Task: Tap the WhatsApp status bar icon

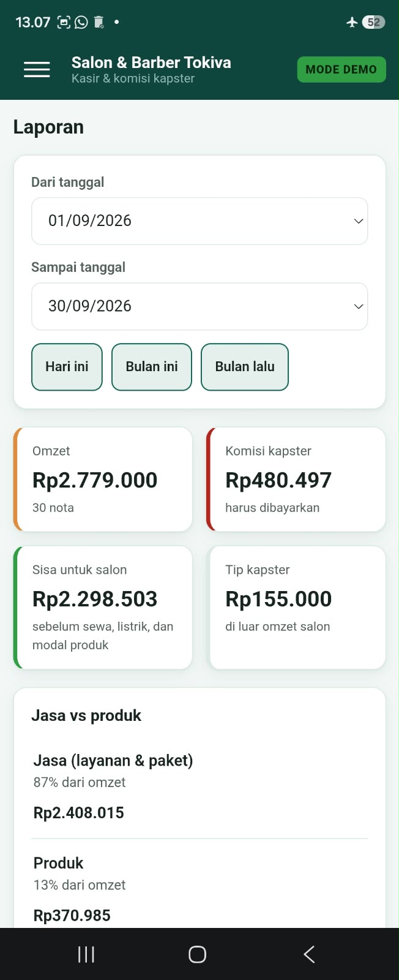Action: [x=81, y=22]
